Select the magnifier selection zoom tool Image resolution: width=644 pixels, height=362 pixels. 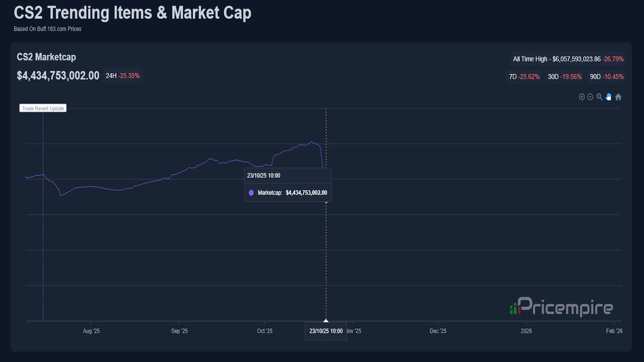599,97
